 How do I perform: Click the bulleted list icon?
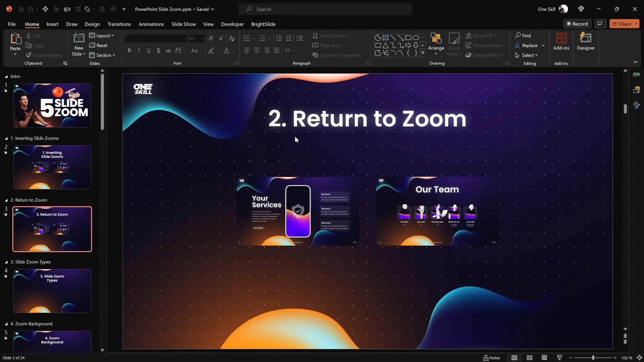click(247, 39)
